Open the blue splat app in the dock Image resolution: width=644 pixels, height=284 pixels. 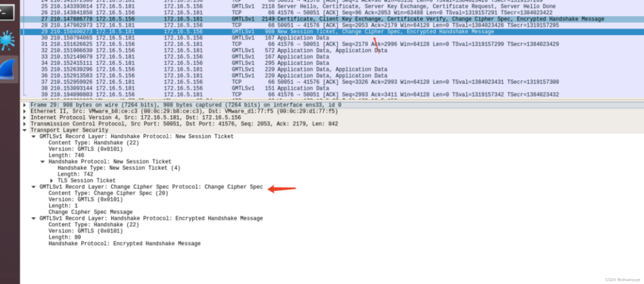tap(7, 40)
